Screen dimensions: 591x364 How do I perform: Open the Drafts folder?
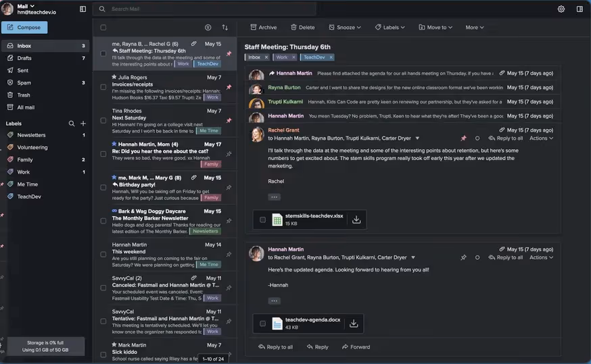24,58
